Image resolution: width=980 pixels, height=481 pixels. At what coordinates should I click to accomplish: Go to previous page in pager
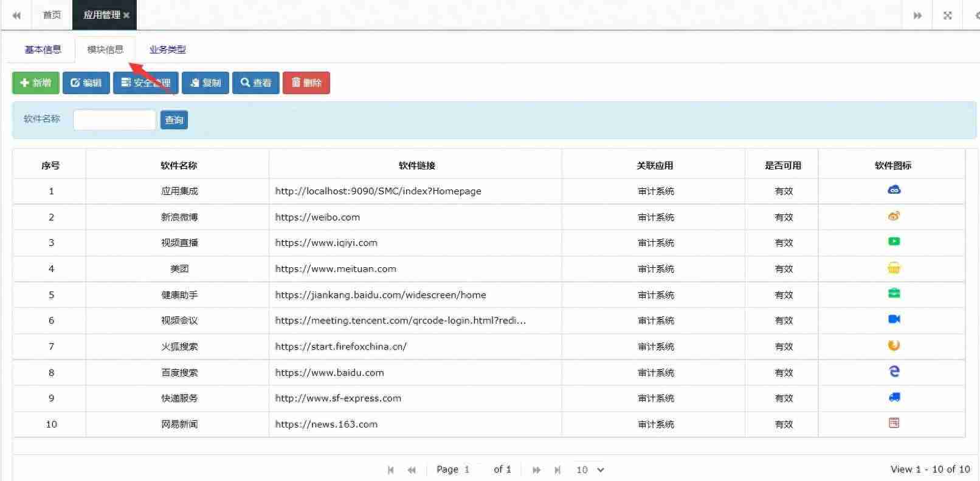click(x=412, y=469)
